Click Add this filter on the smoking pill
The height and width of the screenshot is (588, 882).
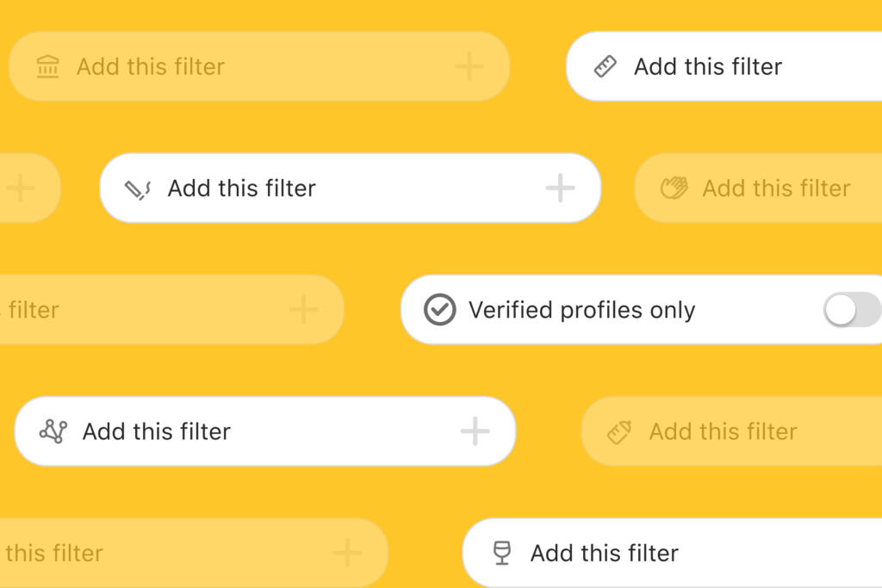click(241, 188)
